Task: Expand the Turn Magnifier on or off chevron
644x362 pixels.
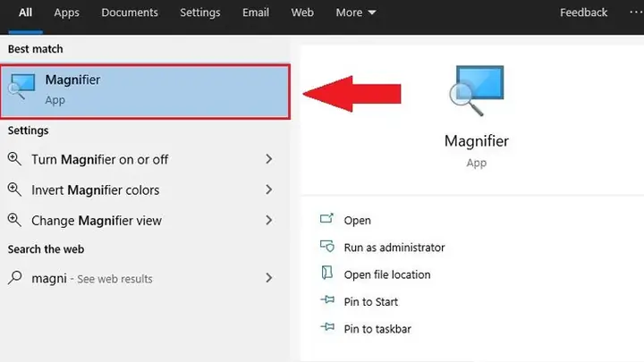Action: 269,159
